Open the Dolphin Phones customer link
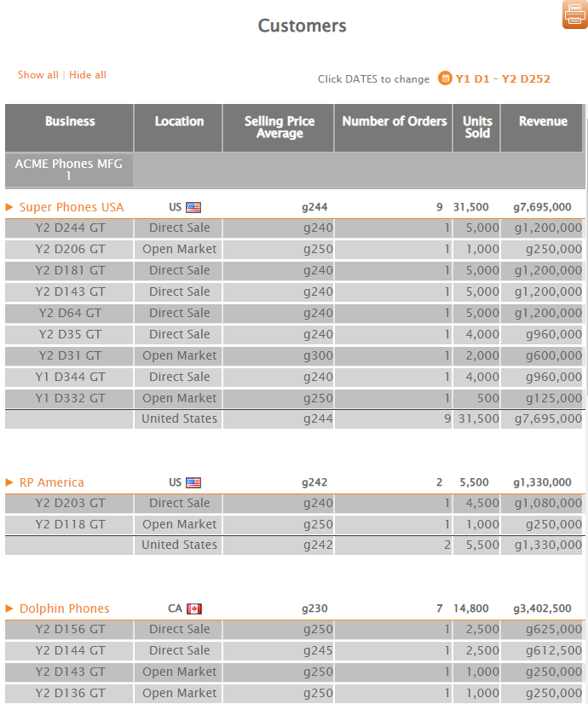The width and height of the screenshot is (588, 704). pos(65,609)
